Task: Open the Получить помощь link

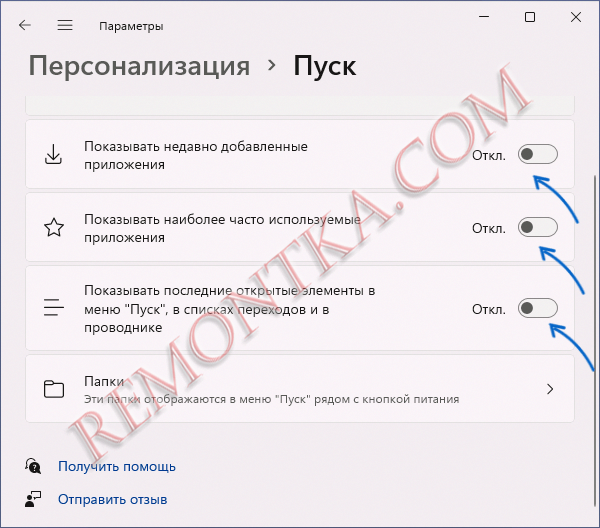Action: (117, 466)
